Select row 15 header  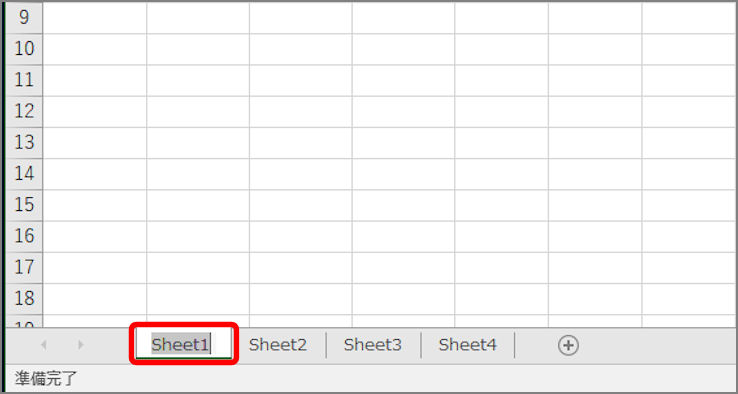(x=24, y=205)
